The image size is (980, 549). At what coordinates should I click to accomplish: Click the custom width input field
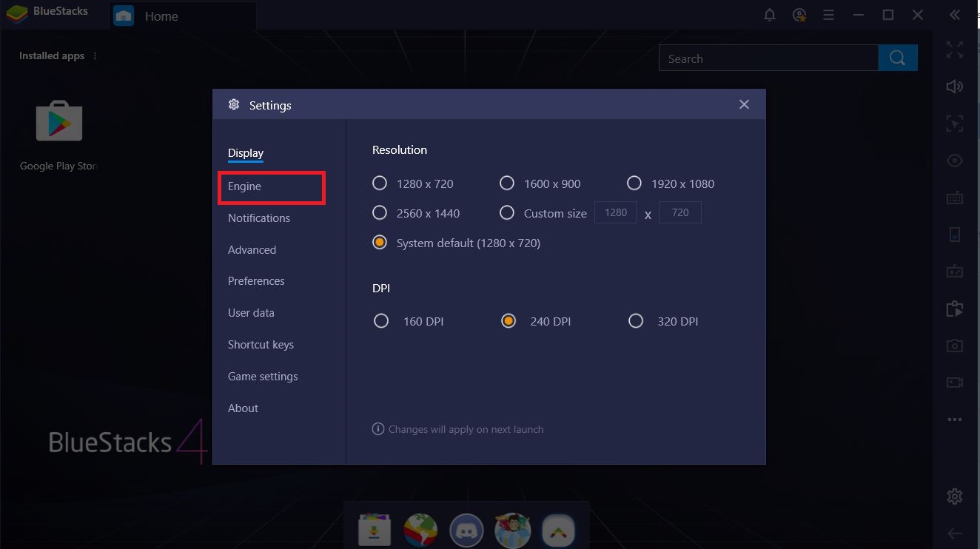[616, 213]
